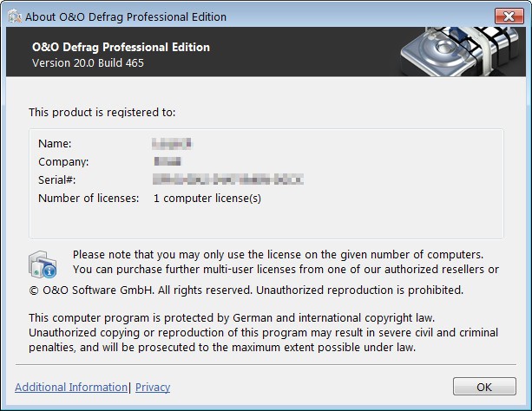Click 'This product is registered to:' text
The image size is (532, 411).
coord(102,112)
